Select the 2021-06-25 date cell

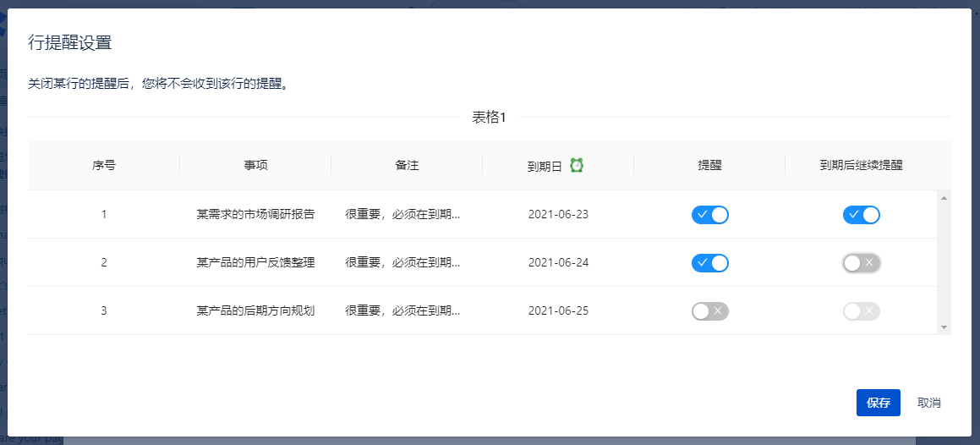558,310
